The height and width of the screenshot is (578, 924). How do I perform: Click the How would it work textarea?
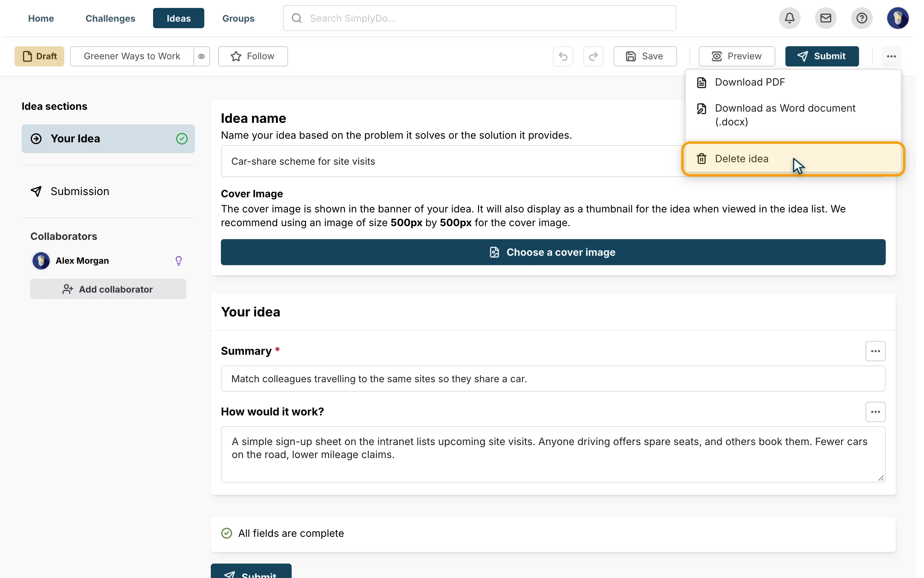click(x=553, y=454)
